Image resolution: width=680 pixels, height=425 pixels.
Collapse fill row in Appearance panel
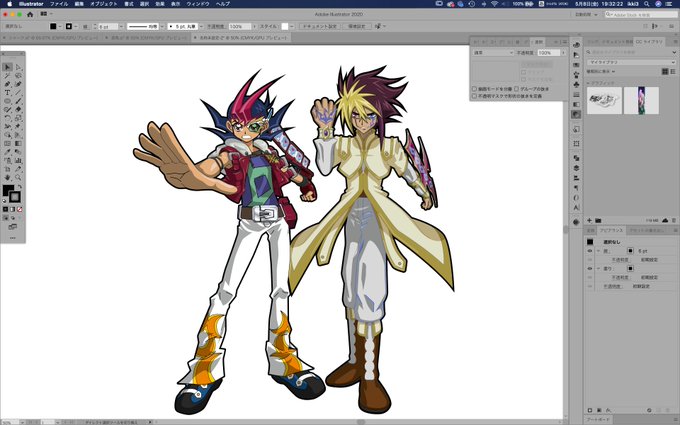point(598,268)
